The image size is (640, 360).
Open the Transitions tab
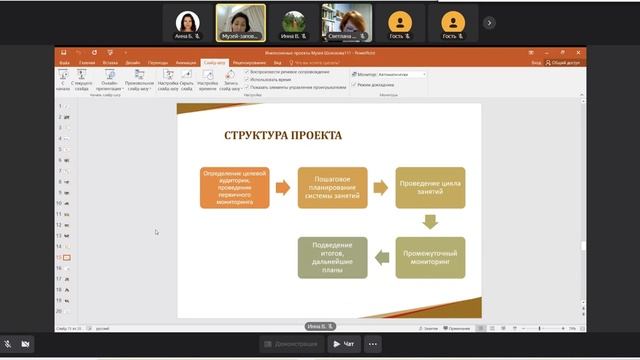[x=158, y=63]
